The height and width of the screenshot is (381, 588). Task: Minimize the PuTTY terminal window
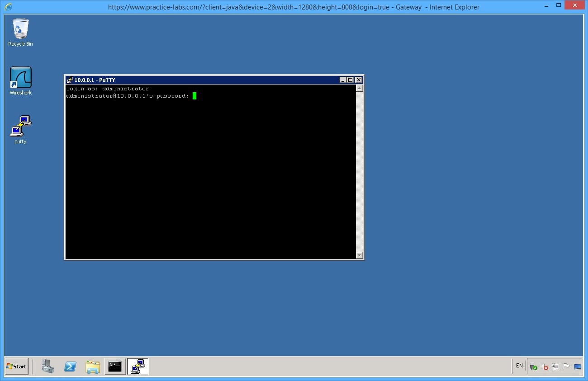(342, 80)
